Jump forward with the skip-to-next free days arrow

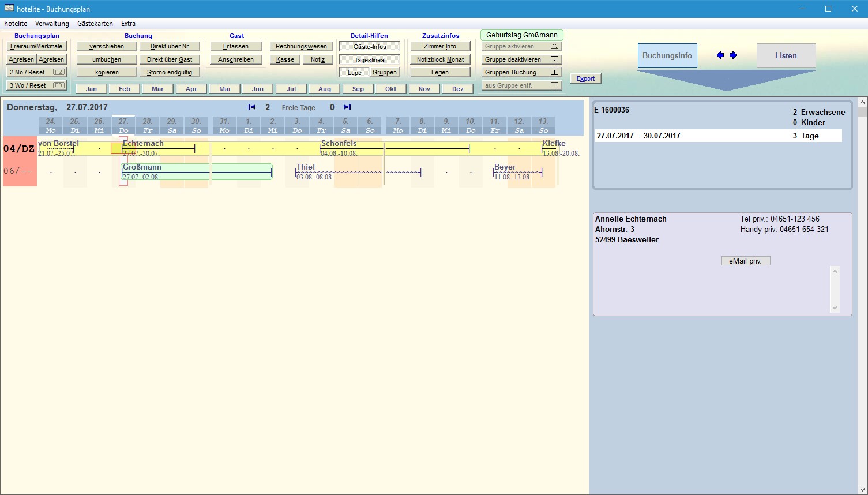click(x=347, y=107)
